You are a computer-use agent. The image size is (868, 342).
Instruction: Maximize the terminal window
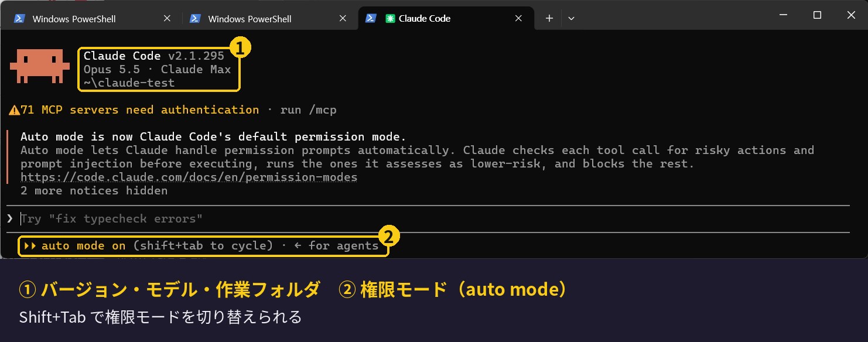click(x=817, y=15)
